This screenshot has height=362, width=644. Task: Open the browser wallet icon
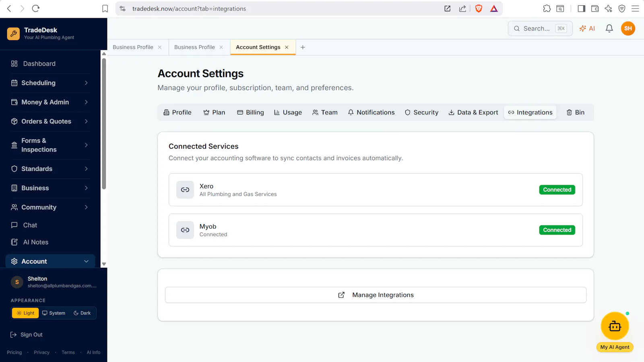pyautogui.click(x=595, y=8)
